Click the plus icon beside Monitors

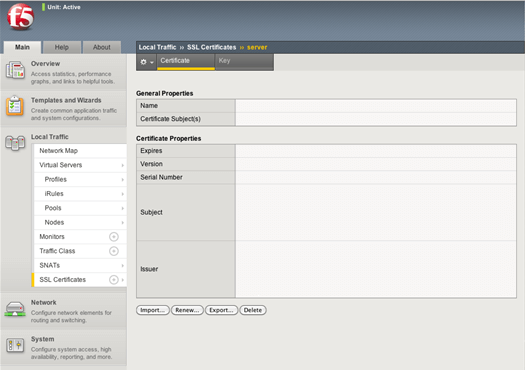click(114, 237)
